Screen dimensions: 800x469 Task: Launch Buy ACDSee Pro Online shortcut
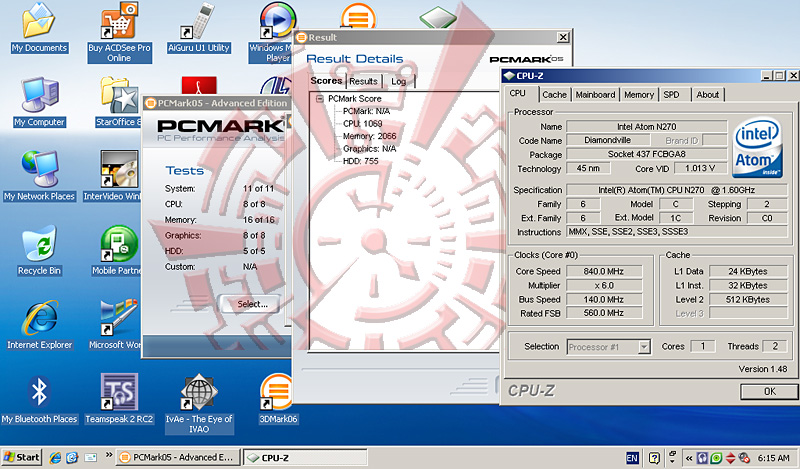tap(119, 32)
